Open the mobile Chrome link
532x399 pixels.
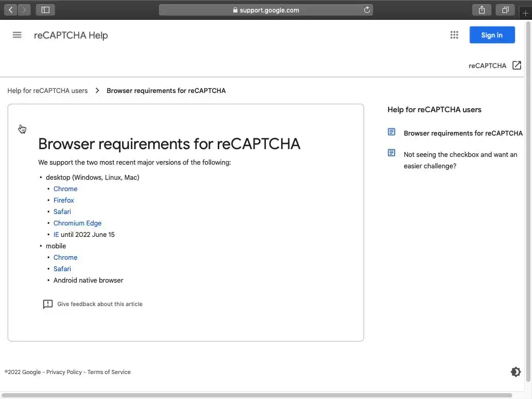point(65,258)
